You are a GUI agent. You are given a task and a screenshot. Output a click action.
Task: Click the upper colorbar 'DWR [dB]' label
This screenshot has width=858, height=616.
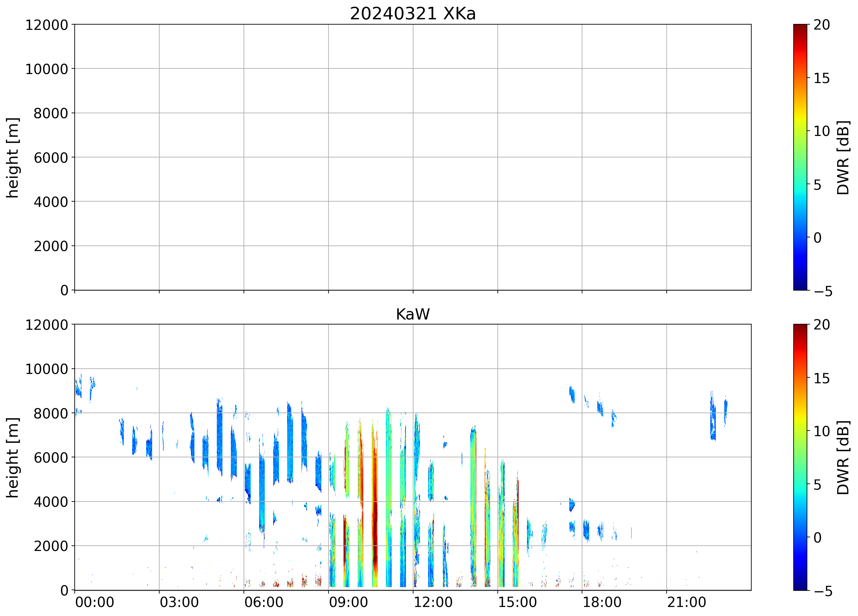pos(843,157)
